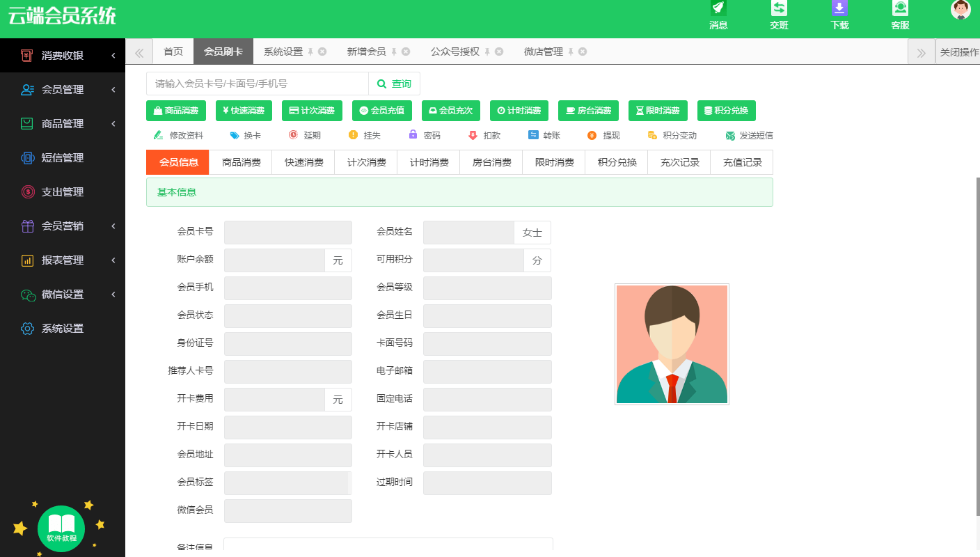Click the green 房台消费 button
The width and height of the screenshot is (980, 557).
588,111
